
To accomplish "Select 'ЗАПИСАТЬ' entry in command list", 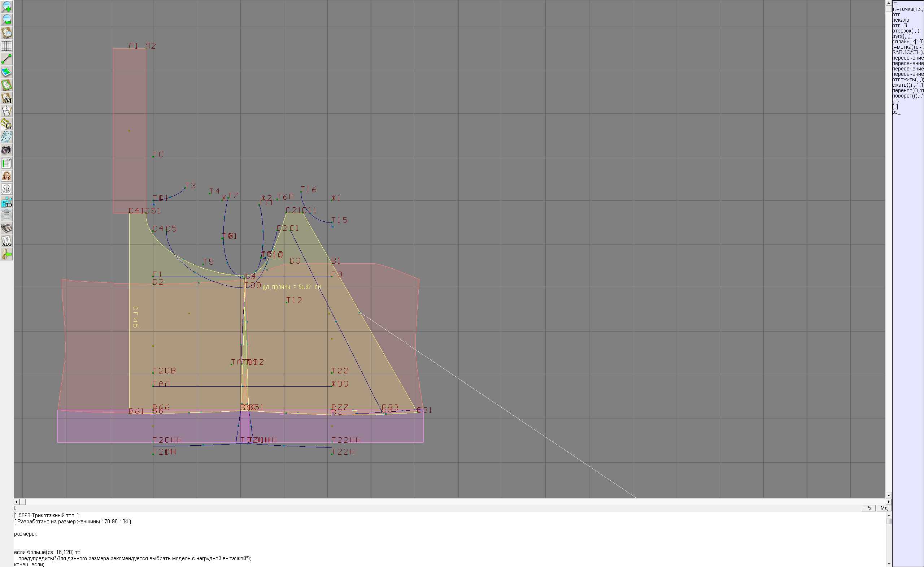I will point(907,52).
